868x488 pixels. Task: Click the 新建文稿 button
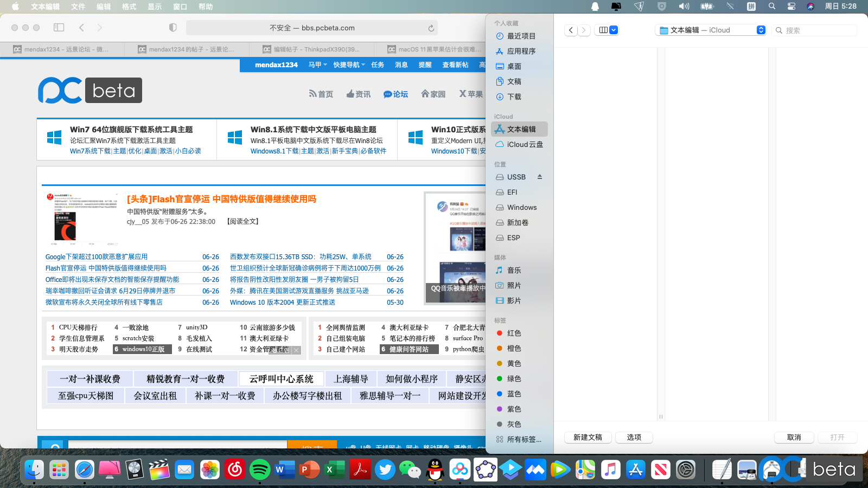tap(588, 438)
